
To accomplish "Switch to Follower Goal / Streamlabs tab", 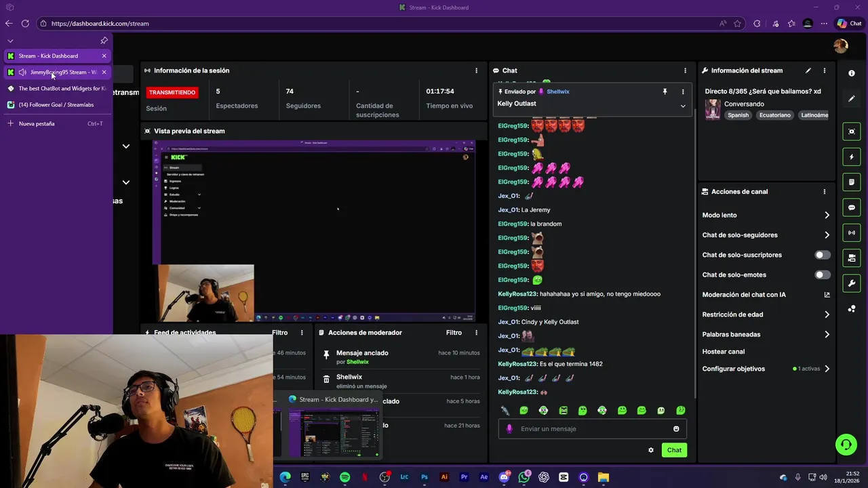I will click(x=57, y=105).
